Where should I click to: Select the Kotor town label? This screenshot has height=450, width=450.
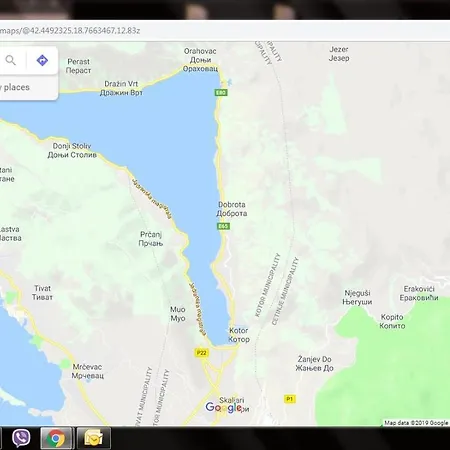[x=239, y=335]
